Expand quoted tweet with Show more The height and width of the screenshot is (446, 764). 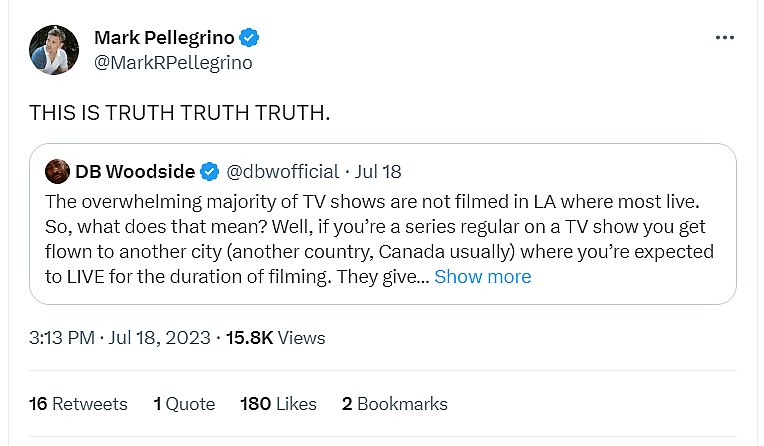pyautogui.click(x=482, y=277)
